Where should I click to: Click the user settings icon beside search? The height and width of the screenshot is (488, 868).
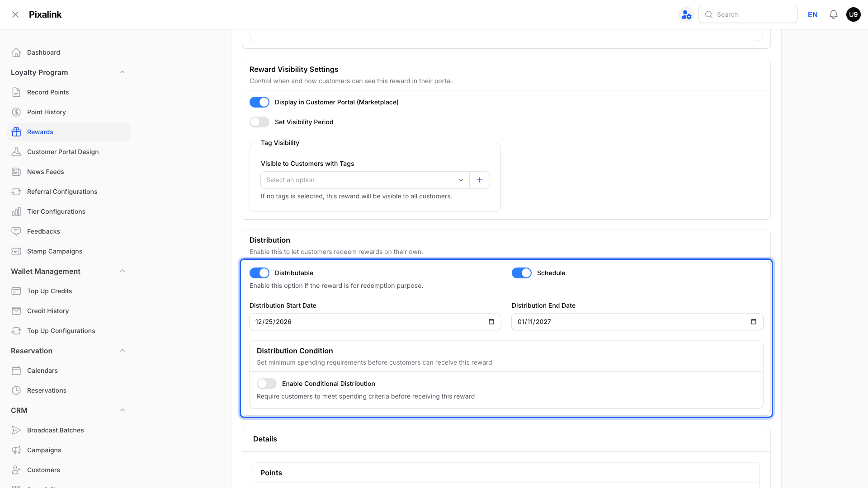coord(686,14)
